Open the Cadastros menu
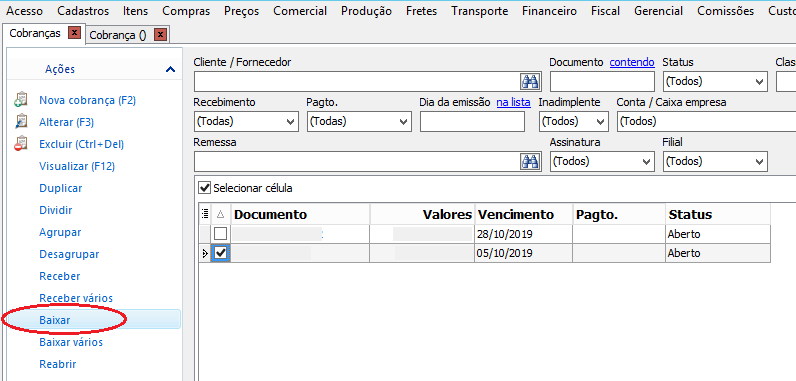The width and height of the screenshot is (796, 381). [x=83, y=11]
